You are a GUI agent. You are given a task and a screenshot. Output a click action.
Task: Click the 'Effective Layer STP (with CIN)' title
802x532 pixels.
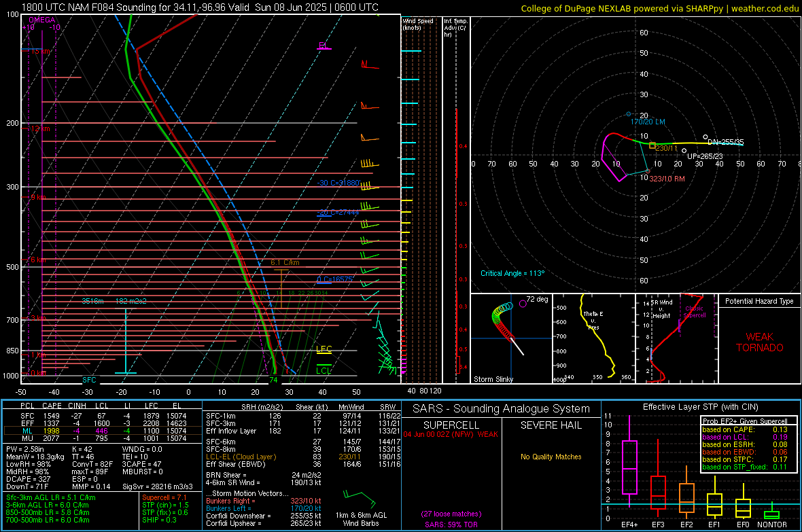point(701,407)
